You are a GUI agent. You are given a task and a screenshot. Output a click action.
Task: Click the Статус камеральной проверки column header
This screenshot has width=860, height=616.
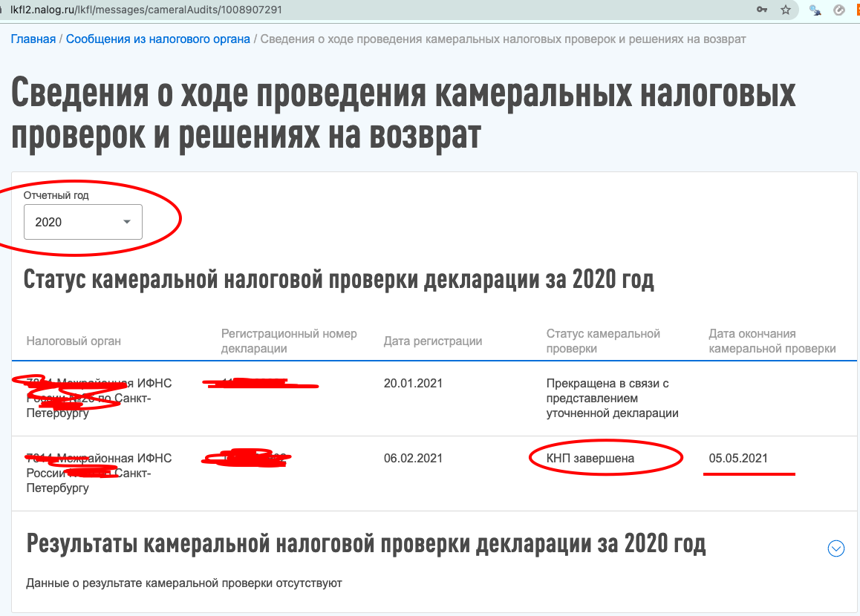click(603, 341)
